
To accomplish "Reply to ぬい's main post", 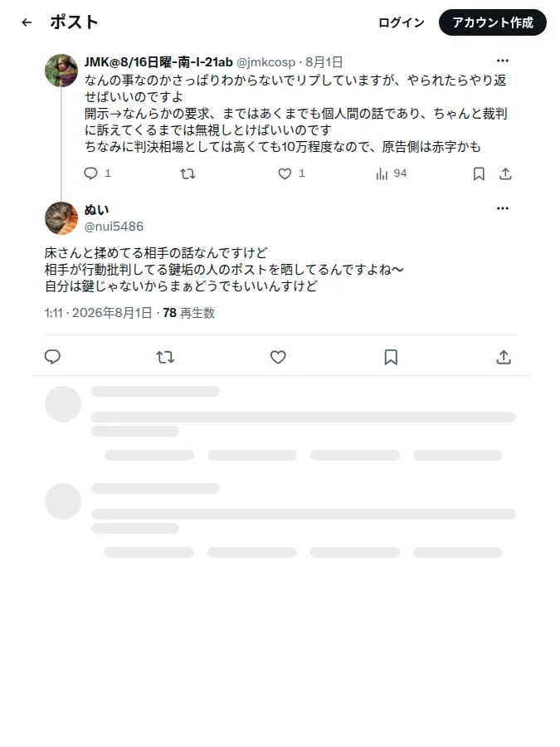I will tap(52, 357).
